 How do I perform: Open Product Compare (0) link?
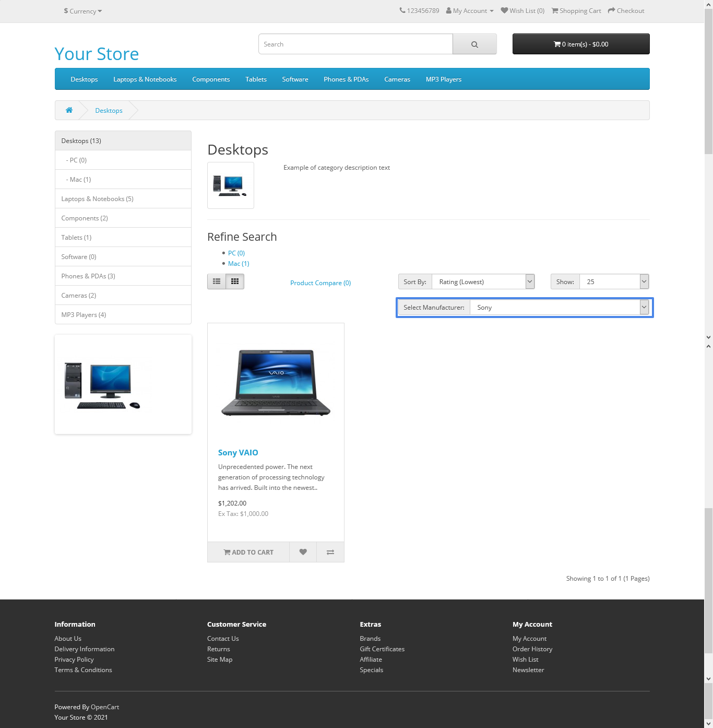pos(320,283)
